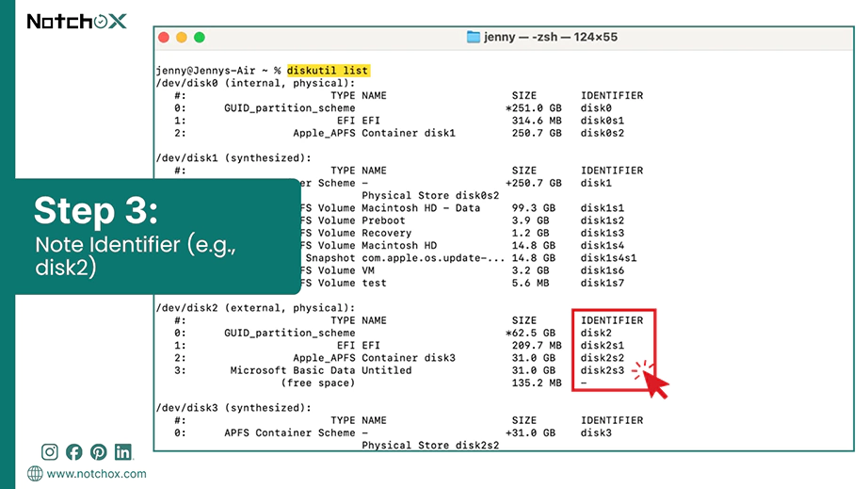868x489 pixels.
Task: Click the folder icon in Terminal title bar
Action: click(474, 37)
